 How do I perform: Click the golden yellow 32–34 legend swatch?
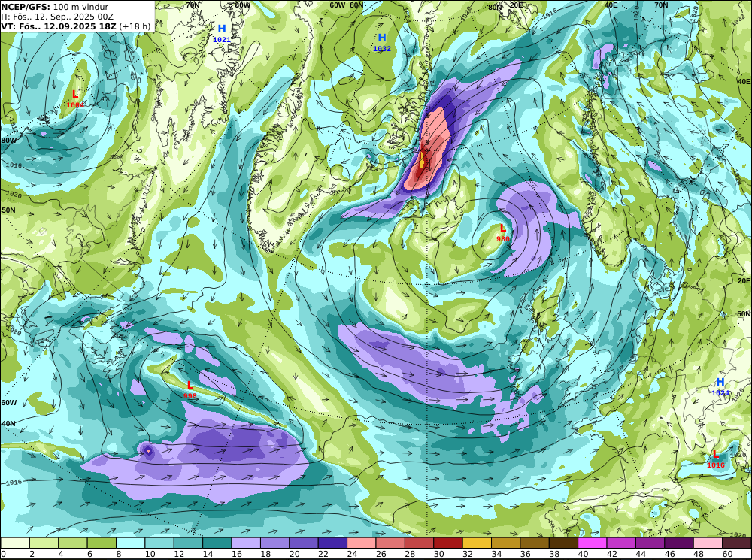477,543
